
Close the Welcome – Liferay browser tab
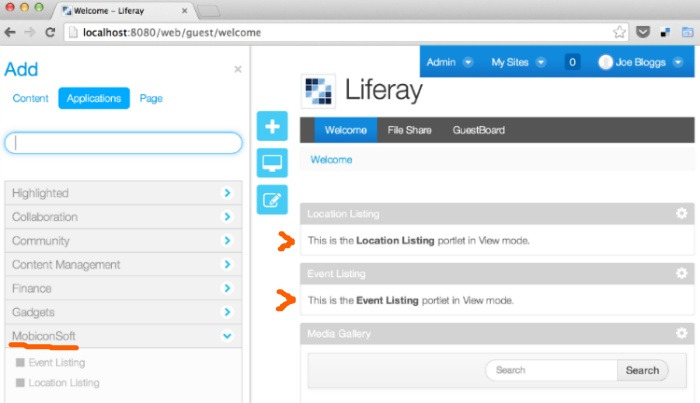(184, 10)
